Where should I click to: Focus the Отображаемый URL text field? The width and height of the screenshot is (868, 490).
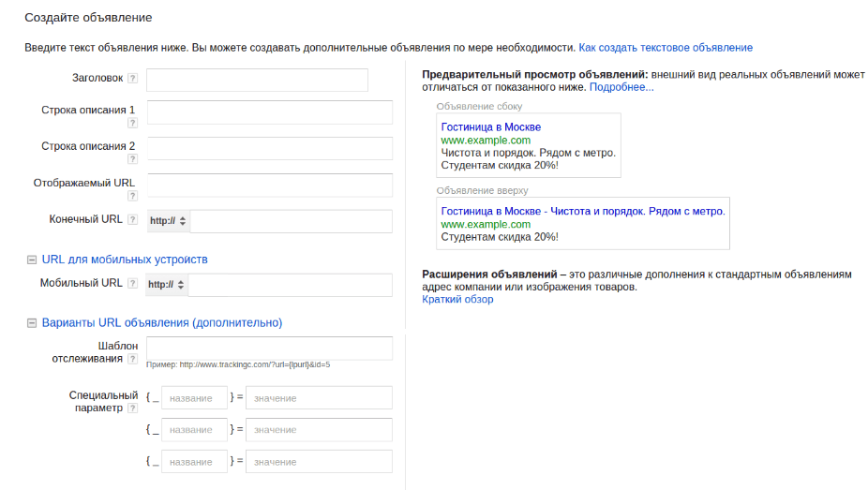coord(270,185)
